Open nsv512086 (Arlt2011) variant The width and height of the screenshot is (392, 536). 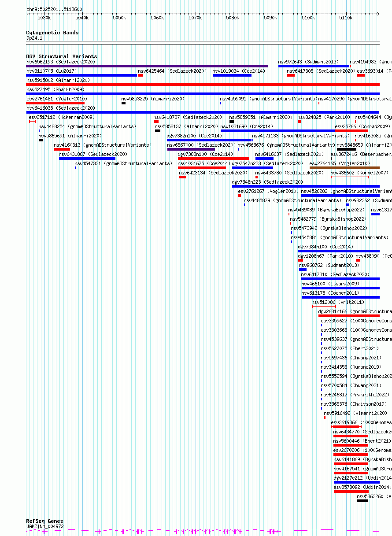click(x=338, y=302)
